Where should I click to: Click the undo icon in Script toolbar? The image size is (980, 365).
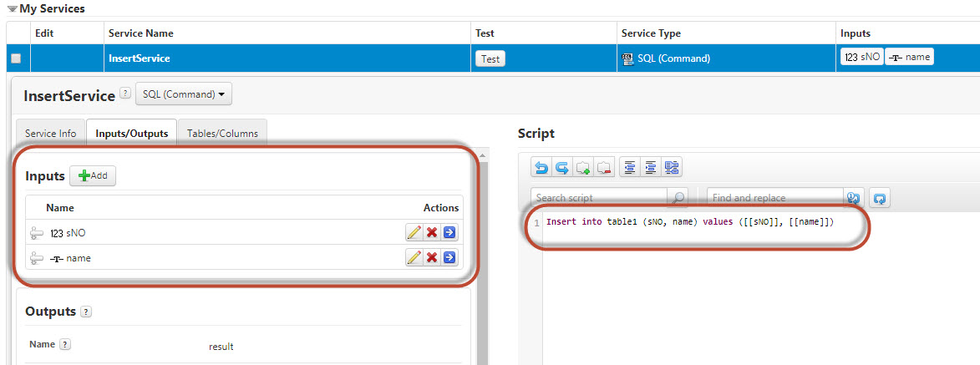click(541, 168)
